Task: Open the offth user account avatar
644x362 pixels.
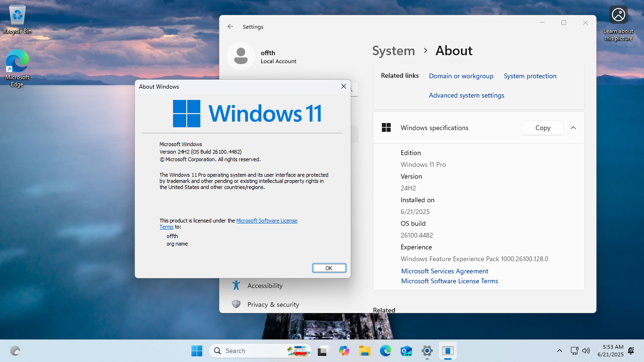Action: (241, 56)
